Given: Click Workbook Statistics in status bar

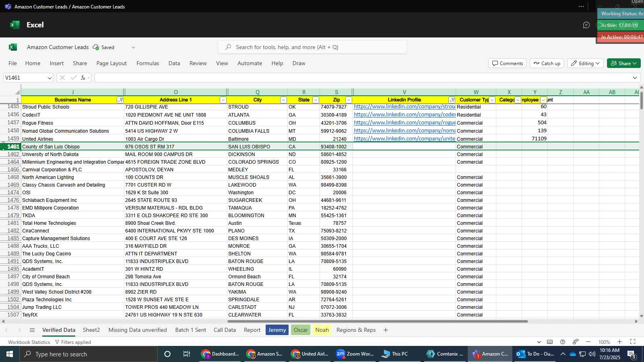Looking at the screenshot, I should (29, 342).
